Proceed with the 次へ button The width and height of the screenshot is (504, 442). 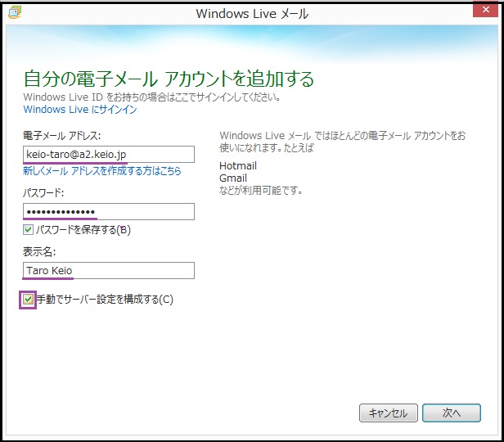click(x=452, y=413)
